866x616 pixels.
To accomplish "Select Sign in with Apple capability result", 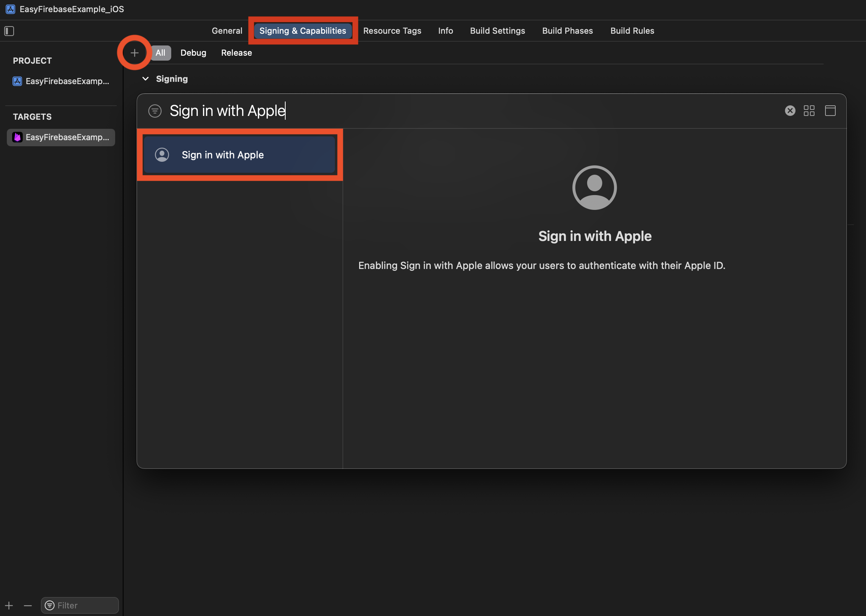I will coord(239,155).
